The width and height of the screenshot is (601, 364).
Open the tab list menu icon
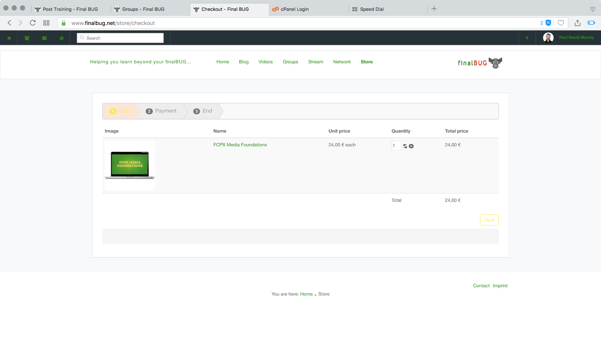(593, 9)
